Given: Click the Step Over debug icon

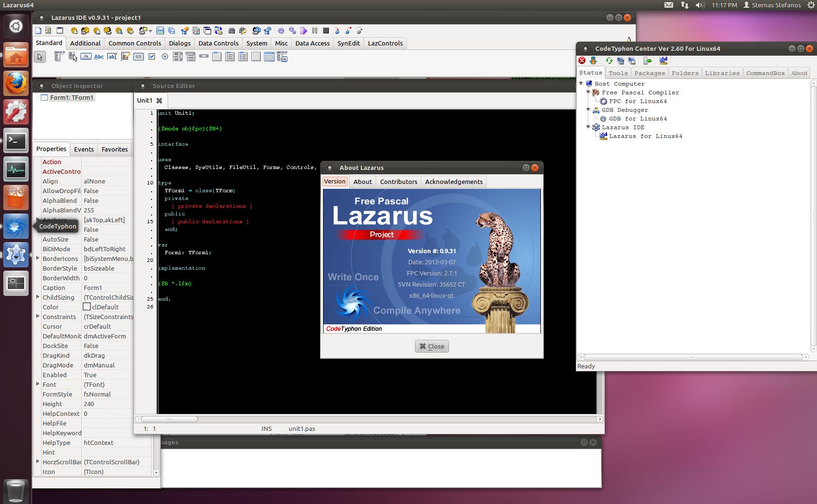Looking at the screenshot, I should pyautogui.click(x=348, y=31).
